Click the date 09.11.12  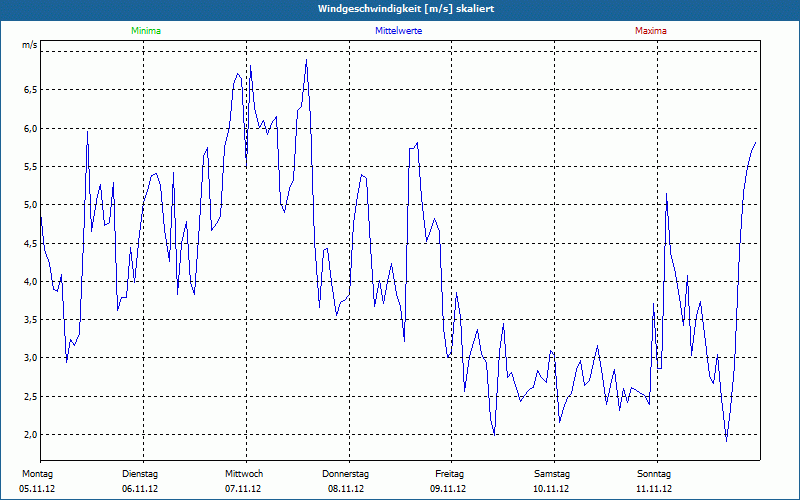click(x=448, y=489)
